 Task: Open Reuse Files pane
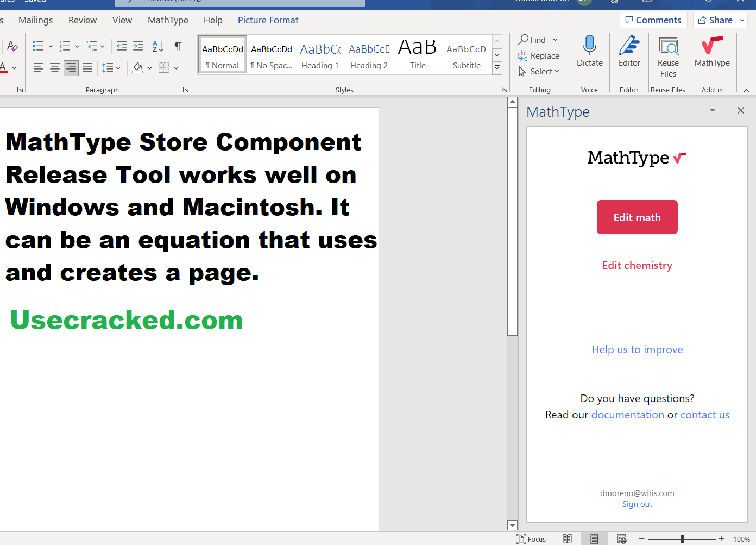668,57
